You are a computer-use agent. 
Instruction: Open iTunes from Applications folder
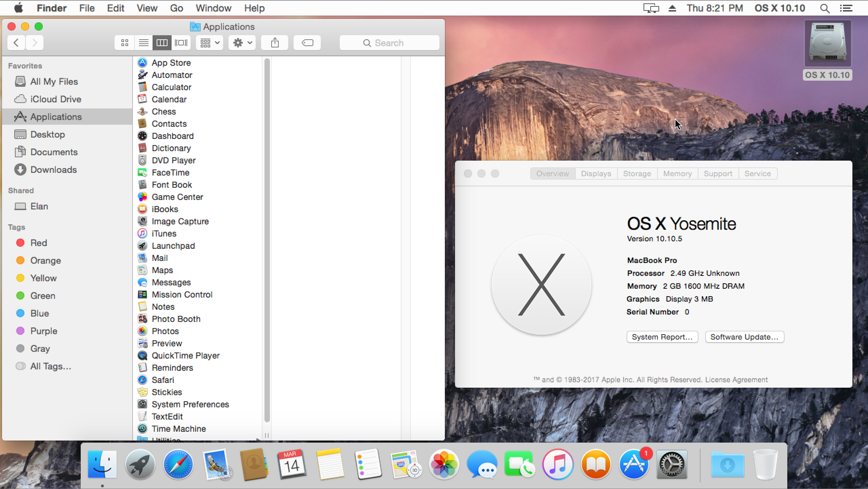pyautogui.click(x=164, y=233)
